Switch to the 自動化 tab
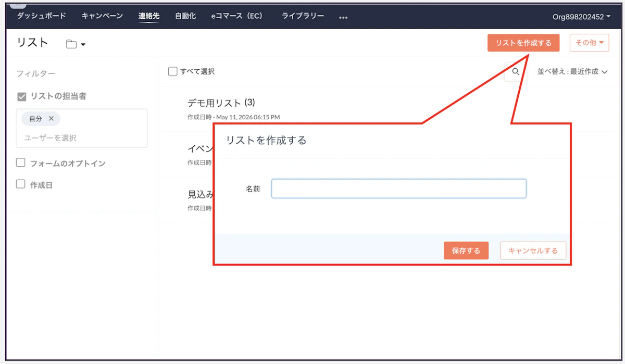625x364 pixels. click(185, 16)
